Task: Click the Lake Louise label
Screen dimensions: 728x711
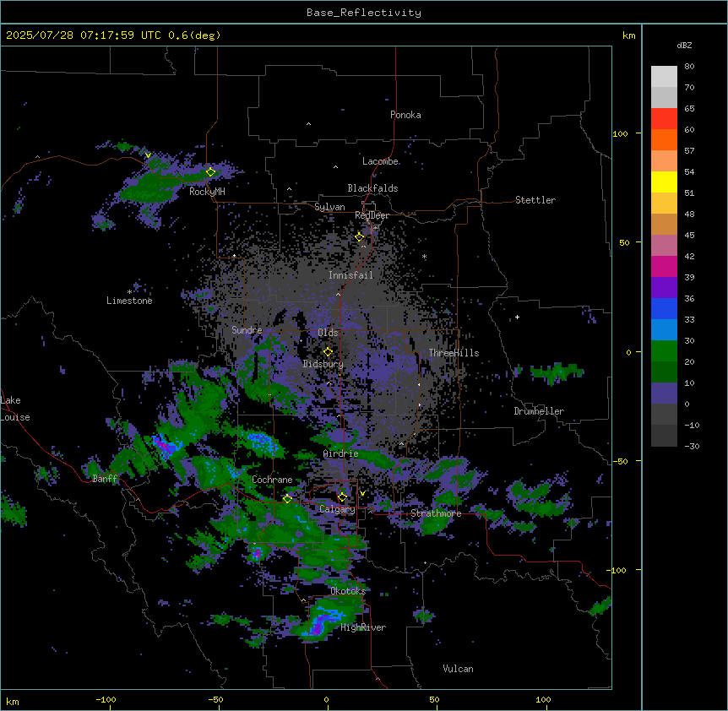Action: tap(15, 409)
